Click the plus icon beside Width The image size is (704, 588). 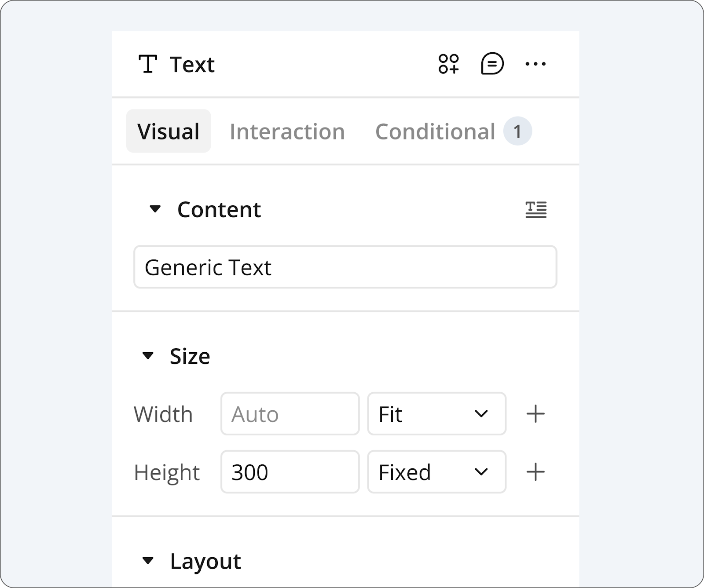(x=535, y=414)
